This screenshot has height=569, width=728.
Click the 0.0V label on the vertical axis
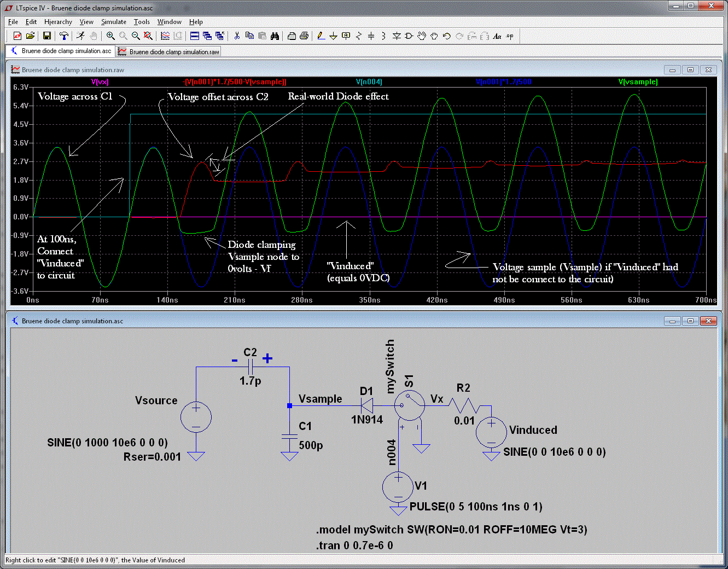[x=21, y=217]
